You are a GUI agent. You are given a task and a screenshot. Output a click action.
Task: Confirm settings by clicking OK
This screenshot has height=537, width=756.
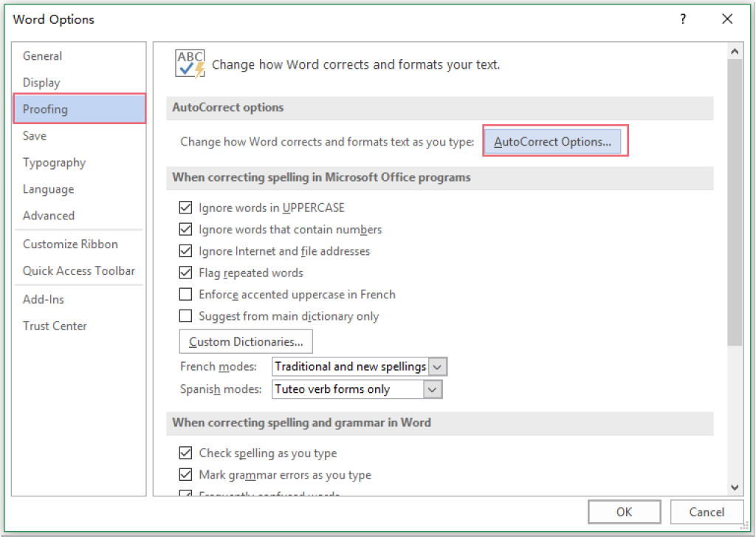click(x=624, y=511)
